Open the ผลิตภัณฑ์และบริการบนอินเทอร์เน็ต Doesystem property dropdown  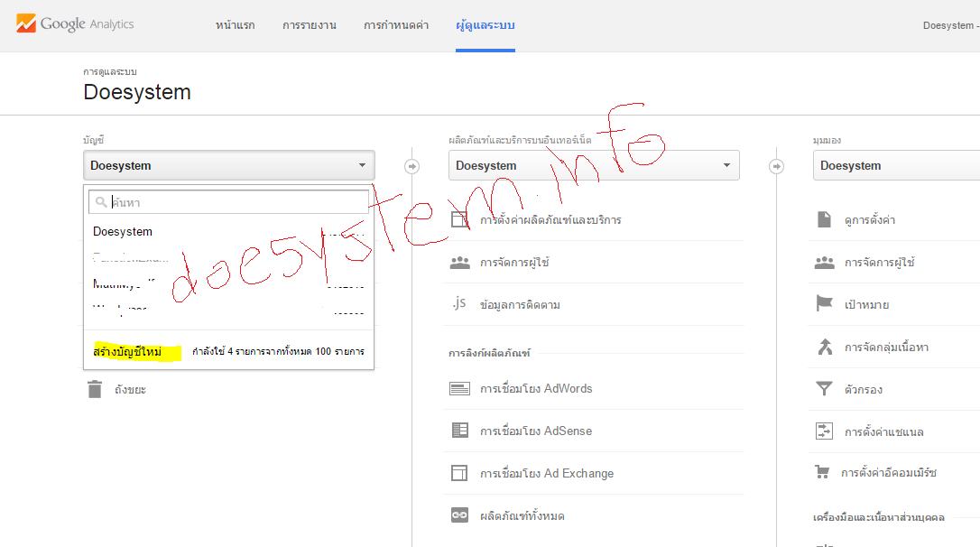tap(594, 166)
